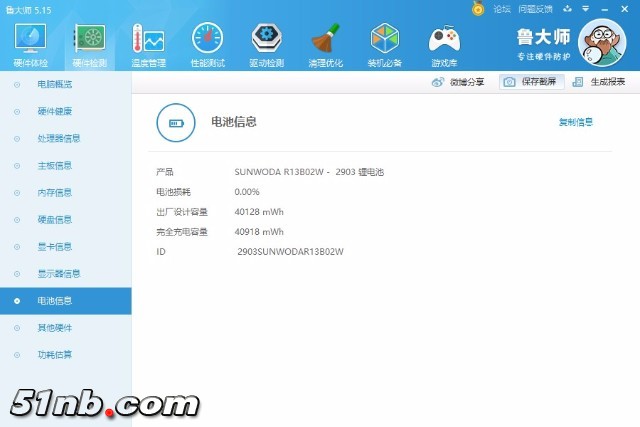
Task: Click 保存截屏 save screenshot button
Action: point(531,82)
